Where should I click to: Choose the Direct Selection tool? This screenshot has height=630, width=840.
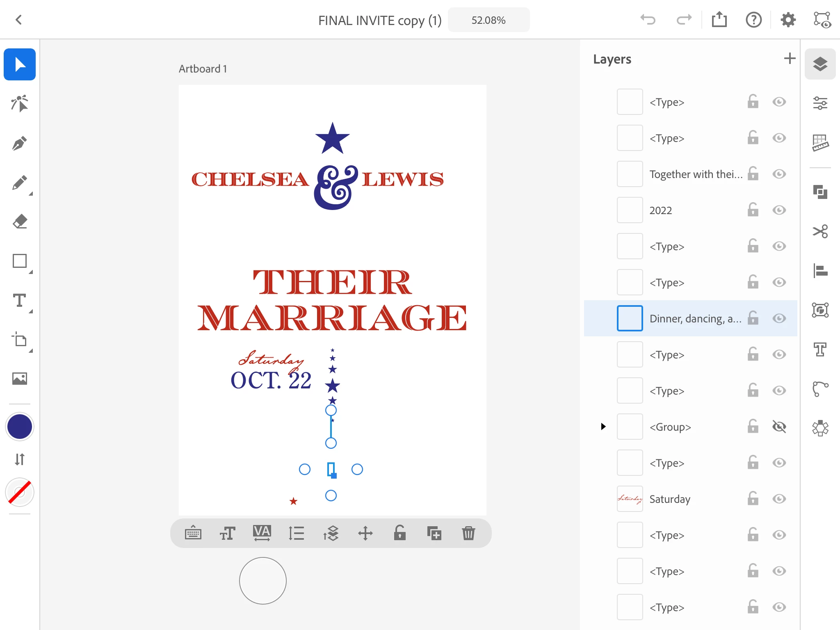(19, 104)
